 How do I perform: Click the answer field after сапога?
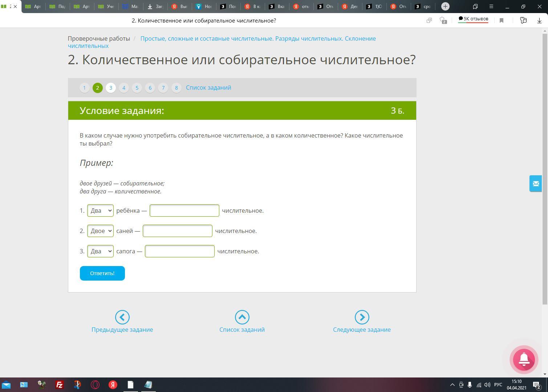tap(180, 251)
